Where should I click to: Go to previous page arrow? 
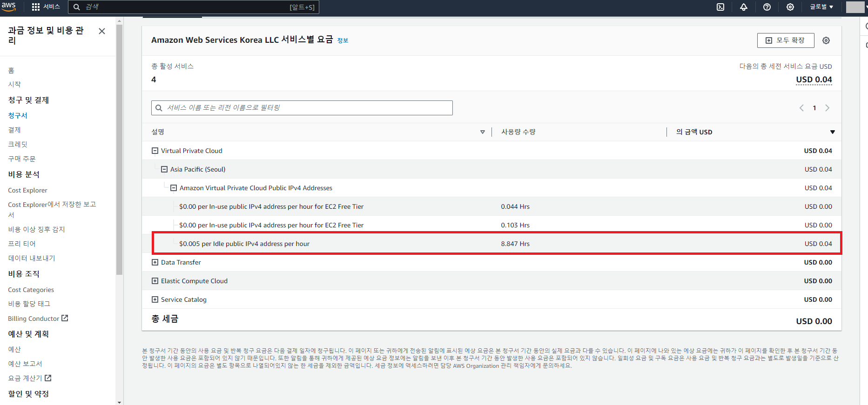(x=801, y=108)
